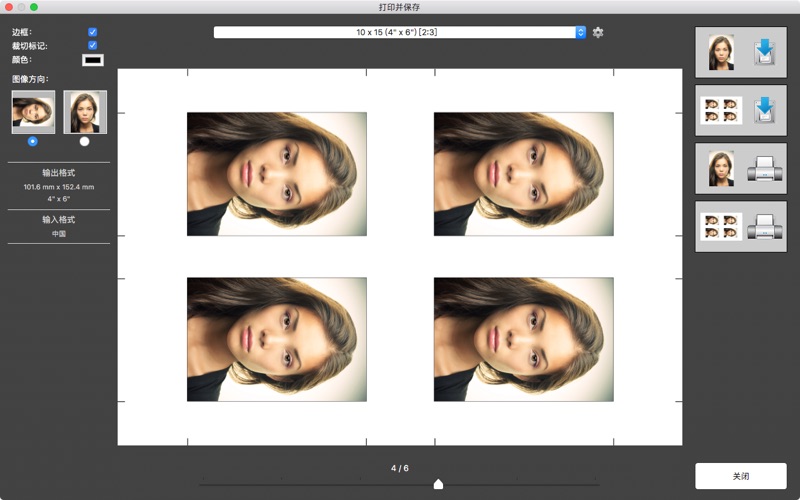The width and height of the screenshot is (800, 500).
Task: Click the green zoom window button
Action: [x=34, y=7]
